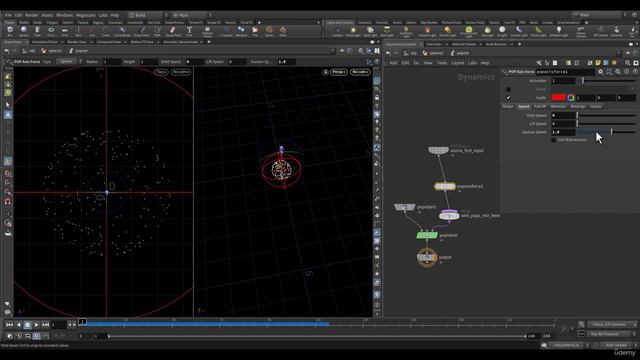Add a Caustic Light from the shelf
The height and width of the screenshot is (360, 640).
click(x=519, y=31)
